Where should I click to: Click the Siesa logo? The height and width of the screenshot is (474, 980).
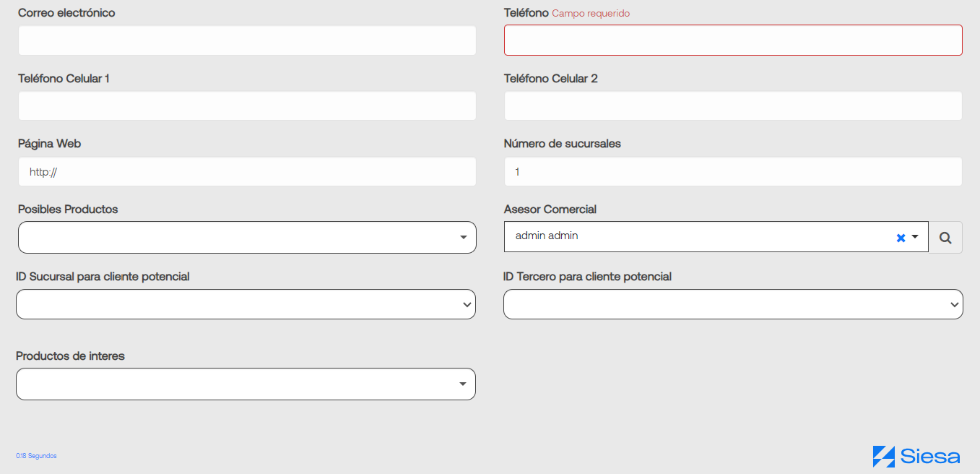pyautogui.click(x=916, y=456)
